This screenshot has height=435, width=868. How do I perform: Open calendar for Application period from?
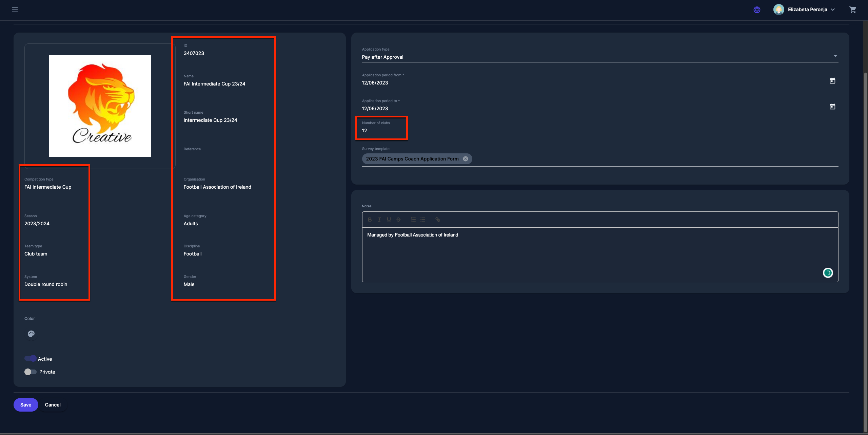click(832, 81)
